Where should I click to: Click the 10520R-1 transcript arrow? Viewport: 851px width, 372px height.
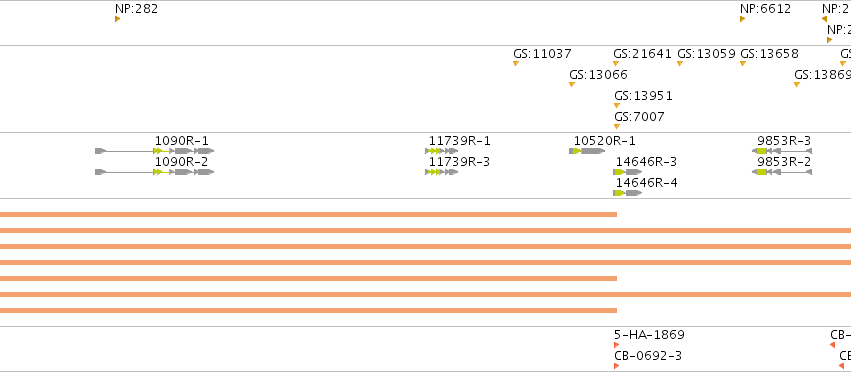[587, 151]
